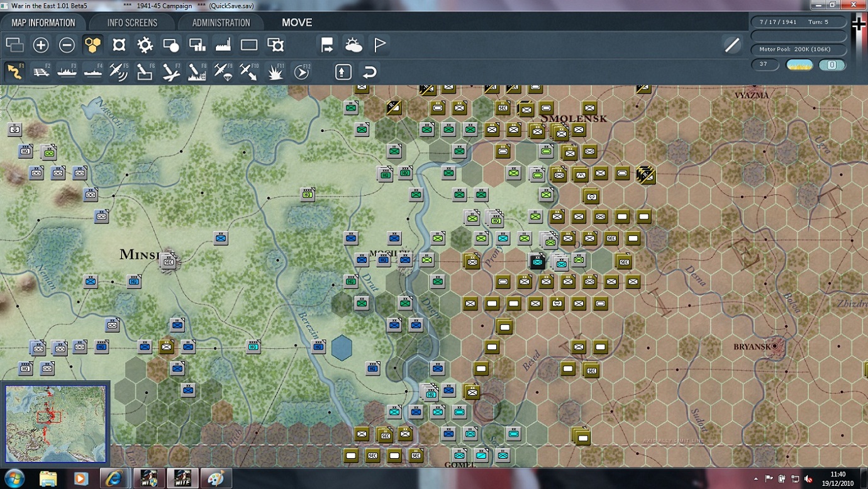Select the F1 Move mode
This screenshot has width=868, height=489.
coord(14,72)
